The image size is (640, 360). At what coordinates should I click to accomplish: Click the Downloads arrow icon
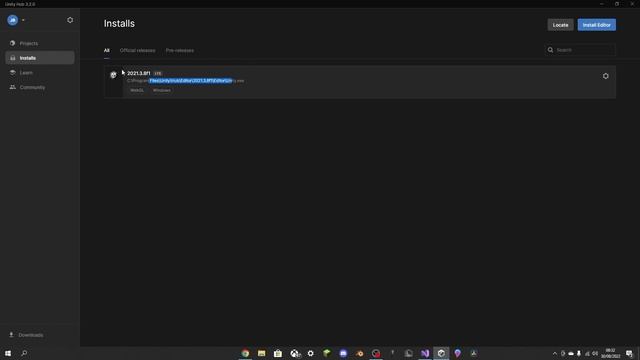pyautogui.click(x=11, y=335)
